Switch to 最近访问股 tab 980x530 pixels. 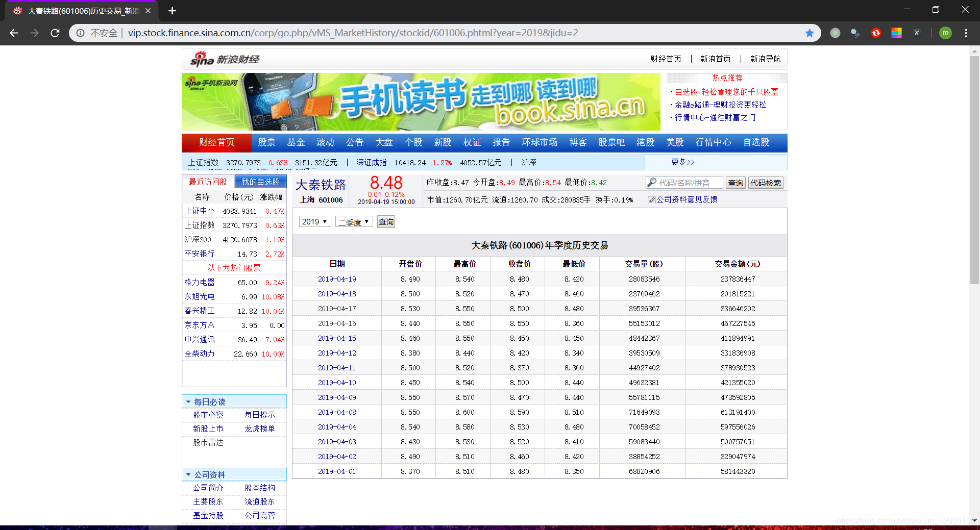coord(208,182)
